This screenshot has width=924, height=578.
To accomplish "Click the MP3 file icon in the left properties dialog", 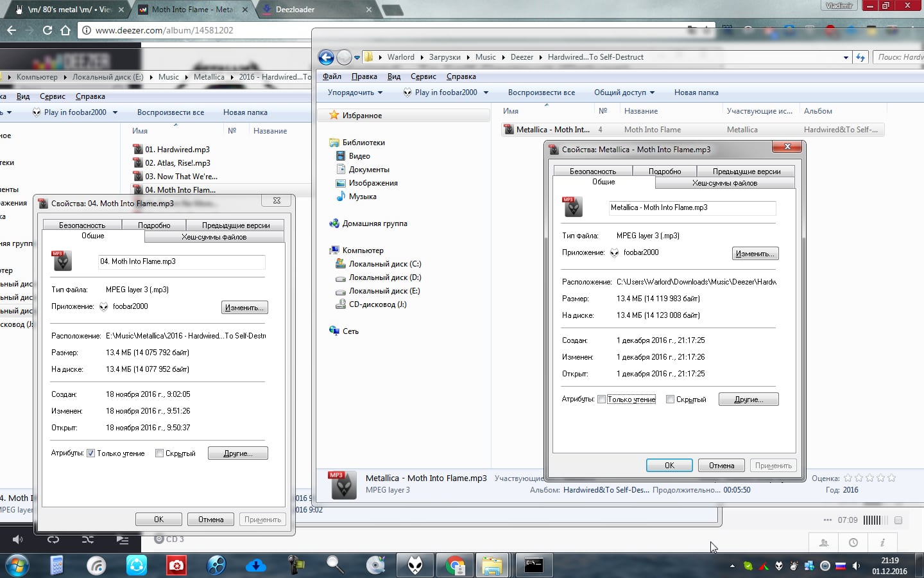I will pyautogui.click(x=62, y=261).
